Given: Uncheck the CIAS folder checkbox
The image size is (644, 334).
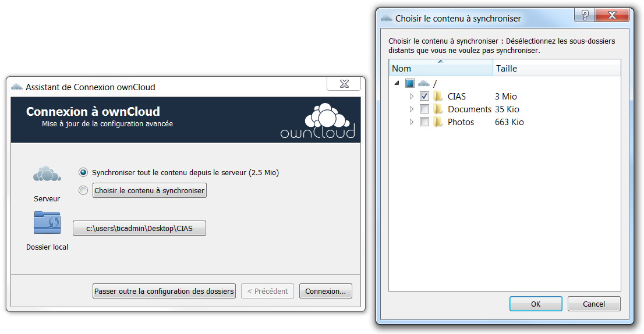Looking at the screenshot, I should pos(424,97).
